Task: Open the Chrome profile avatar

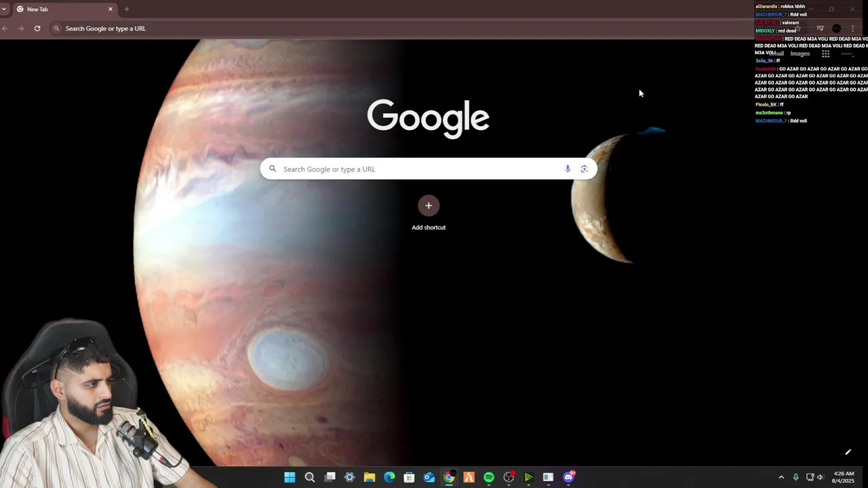Action: tap(836, 28)
